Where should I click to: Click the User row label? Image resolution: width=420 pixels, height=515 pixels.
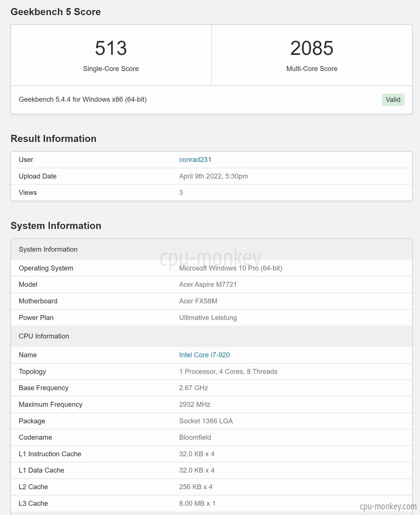point(26,159)
